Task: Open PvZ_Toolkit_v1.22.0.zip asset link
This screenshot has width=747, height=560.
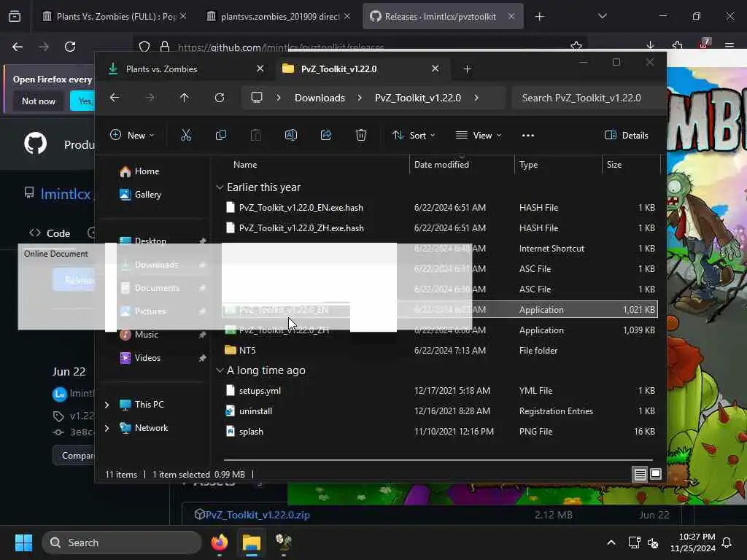Action: 258,515
